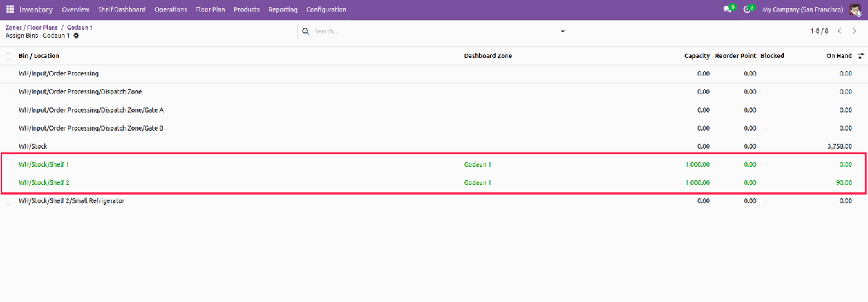This screenshot has width=868, height=302.
Task: Open the Overview menu
Action: pyautogui.click(x=76, y=9)
